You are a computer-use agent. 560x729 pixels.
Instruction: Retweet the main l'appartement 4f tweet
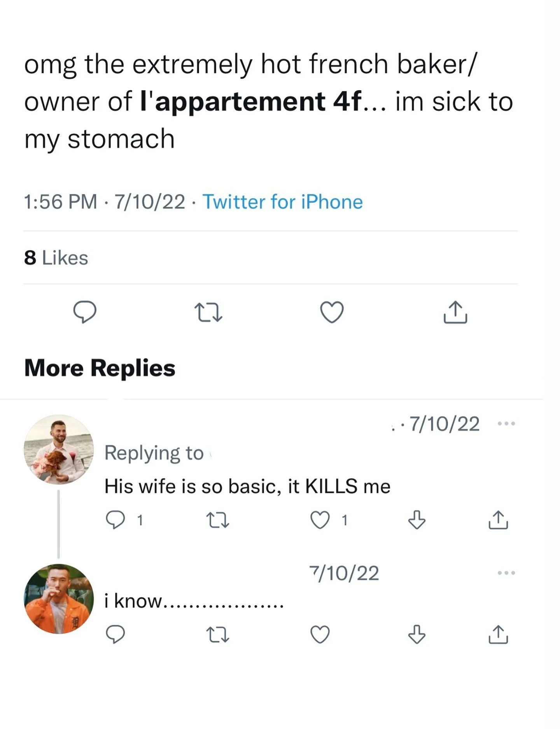208,313
